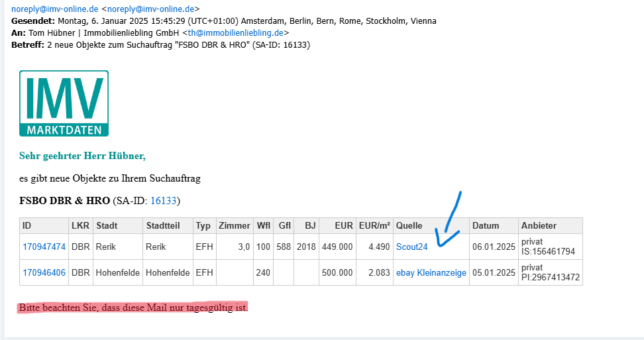Click the highlighted tagesgültig notice text
The width and height of the screenshot is (644, 340).
click(x=133, y=309)
